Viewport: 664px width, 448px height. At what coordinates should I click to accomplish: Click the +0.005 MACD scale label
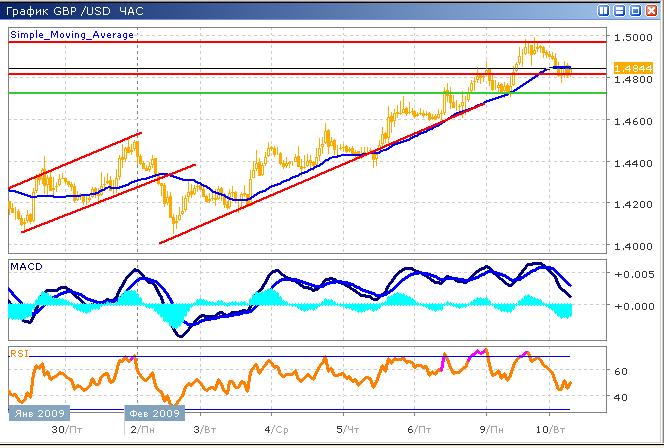point(633,274)
